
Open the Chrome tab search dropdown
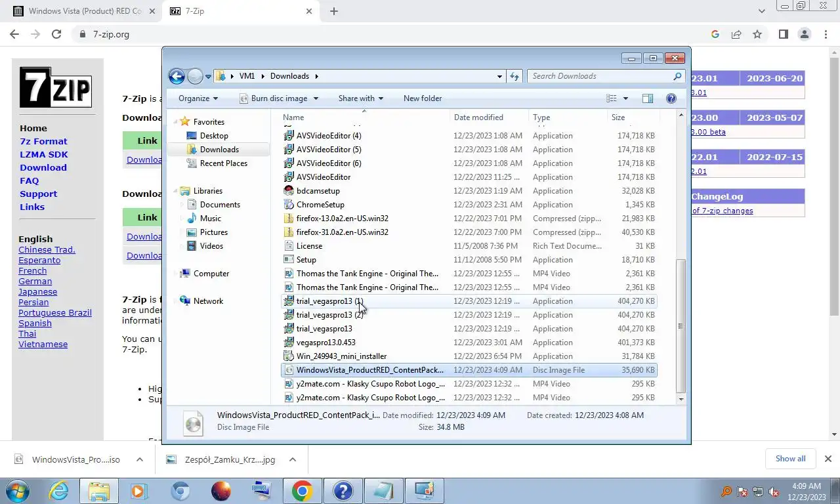coord(762,11)
